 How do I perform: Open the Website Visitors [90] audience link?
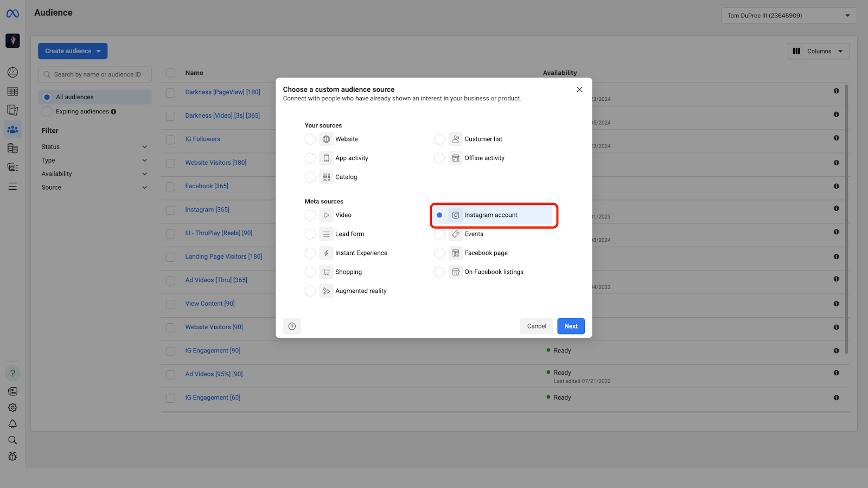(214, 328)
